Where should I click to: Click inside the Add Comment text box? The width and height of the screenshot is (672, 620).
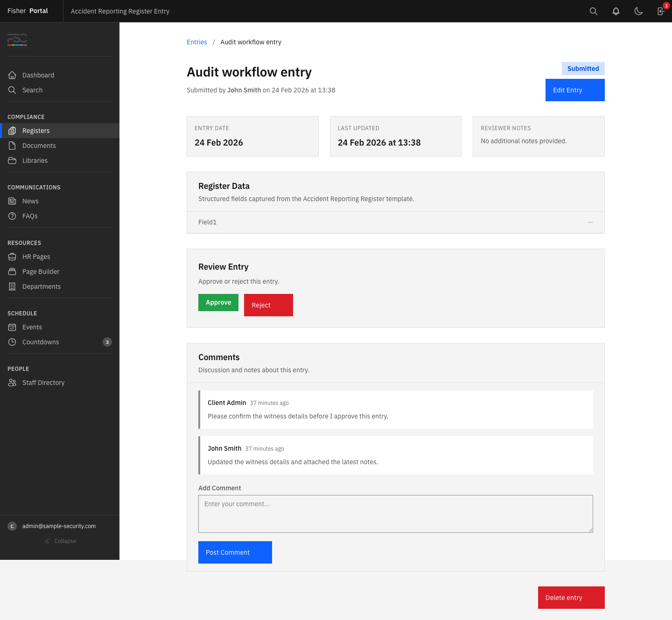[395, 514]
